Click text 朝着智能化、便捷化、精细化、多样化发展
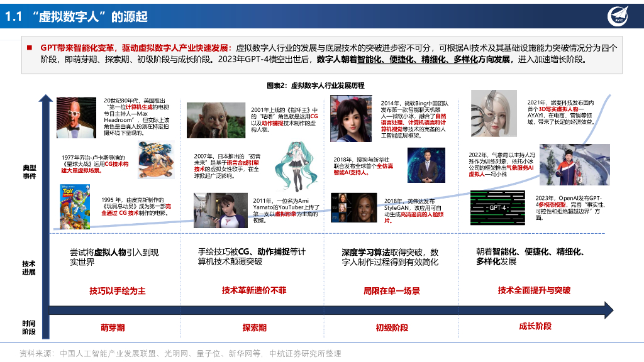Viewport: 644px width, 362px height. coord(530,256)
